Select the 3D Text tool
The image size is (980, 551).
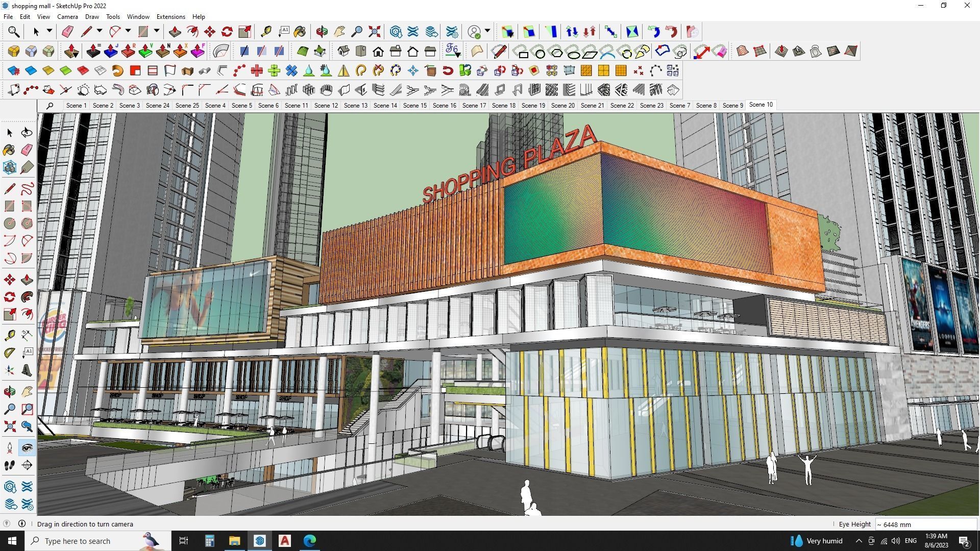coord(27,370)
